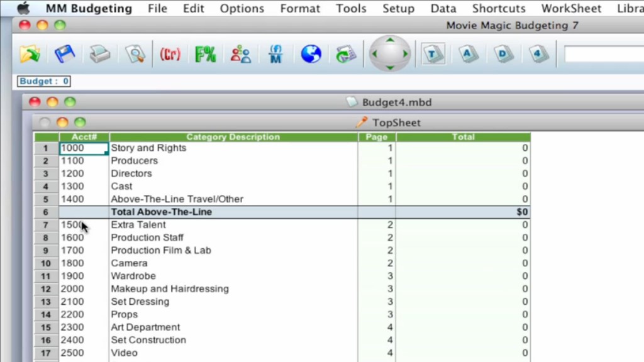This screenshot has height=362, width=644.
Task: Select the 1000 account number cell
Action: [84, 148]
